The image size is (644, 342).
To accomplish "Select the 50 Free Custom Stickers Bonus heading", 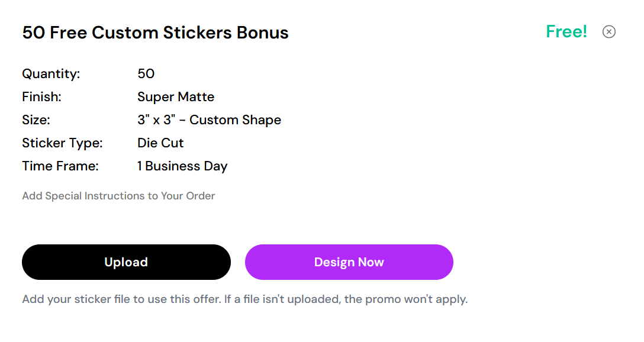I will [155, 33].
